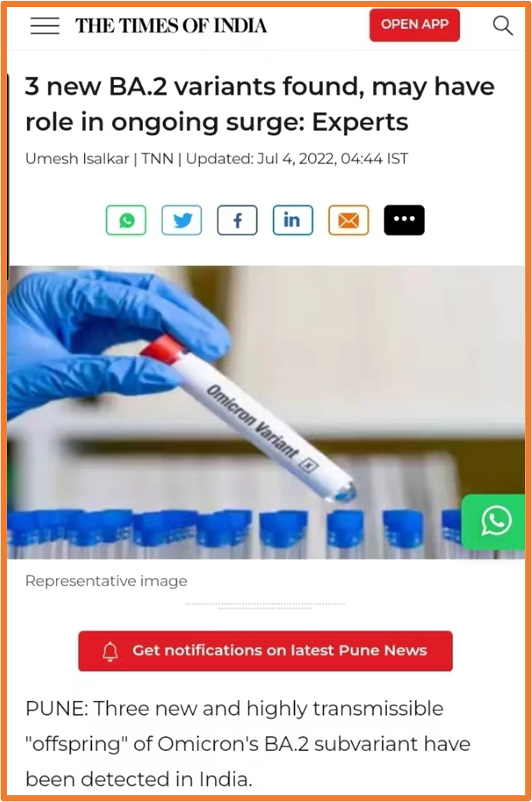Tap floating green WhatsApp button
The image size is (532, 802).
pos(493,522)
